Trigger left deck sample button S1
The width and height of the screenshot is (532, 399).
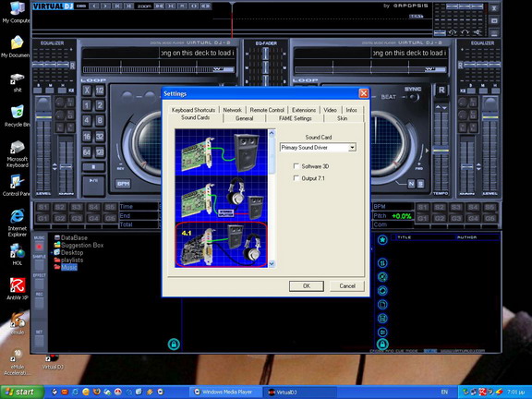coord(42,207)
